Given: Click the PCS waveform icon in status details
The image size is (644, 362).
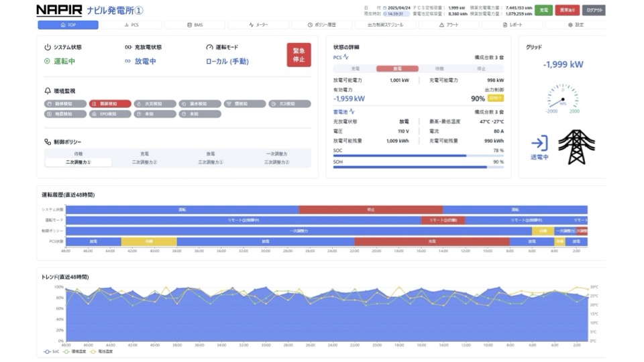Looking at the screenshot, I should coord(347,58).
